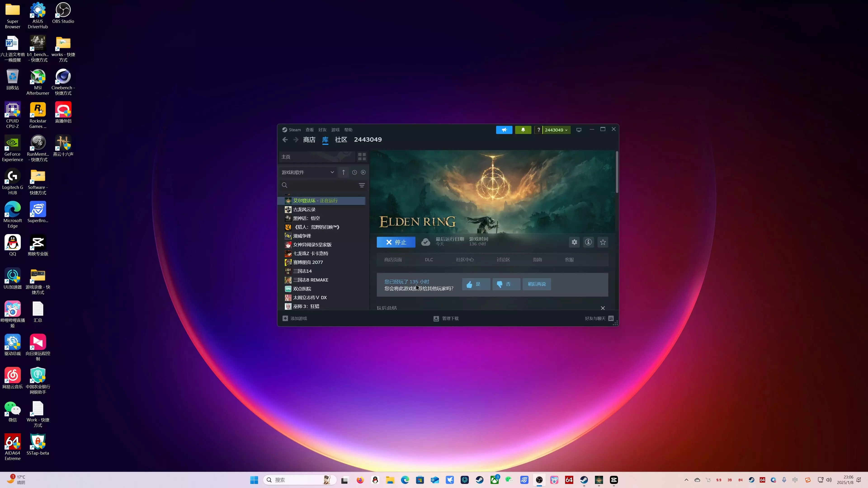The height and width of the screenshot is (488, 868).
Task: Stop Elden Ring with 停止 button
Action: pyautogui.click(x=396, y=242)
